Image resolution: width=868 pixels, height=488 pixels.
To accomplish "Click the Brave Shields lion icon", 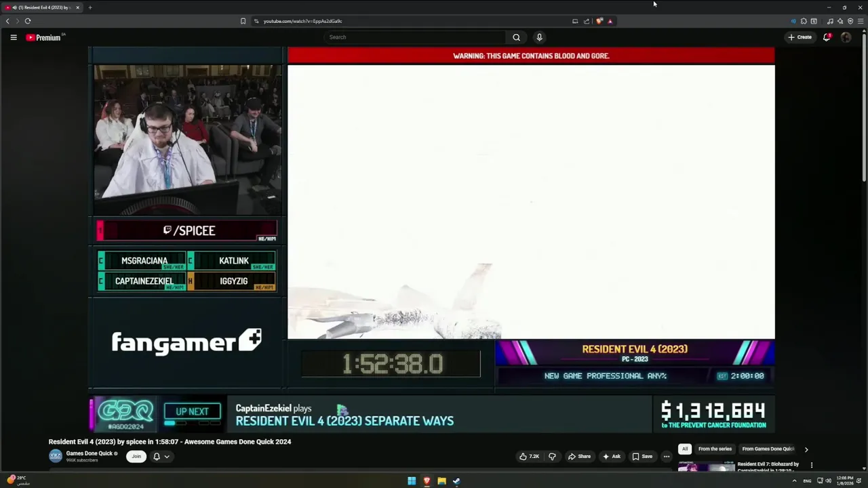I will (x=599, y=21).
